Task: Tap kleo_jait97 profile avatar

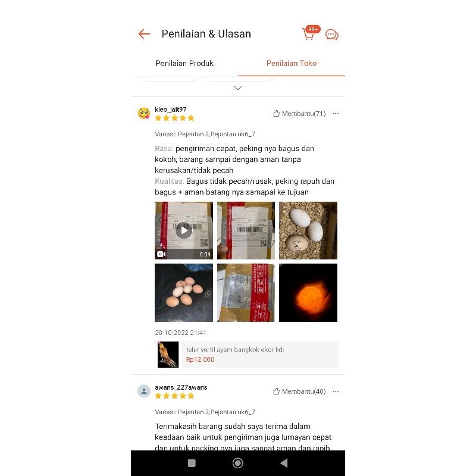Action: tap(144, 113)
